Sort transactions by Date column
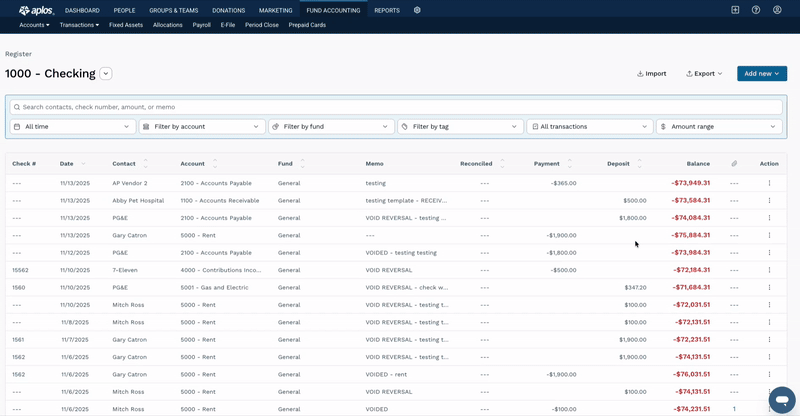Image resolution: width=800 pixels, height=416 pixels. (67, 163)
